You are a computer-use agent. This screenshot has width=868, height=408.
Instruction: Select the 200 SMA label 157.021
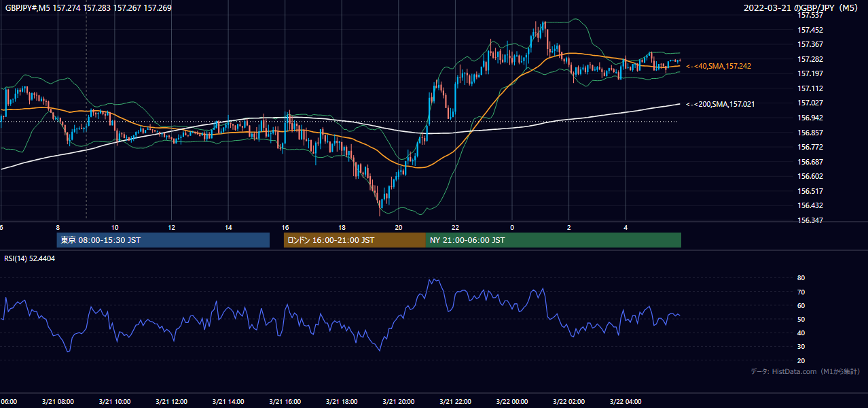pyautogui.click(x=721, y=104)
